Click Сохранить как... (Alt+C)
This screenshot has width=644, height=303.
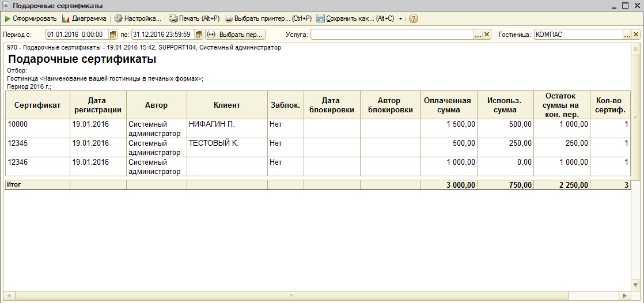(355, 18)
